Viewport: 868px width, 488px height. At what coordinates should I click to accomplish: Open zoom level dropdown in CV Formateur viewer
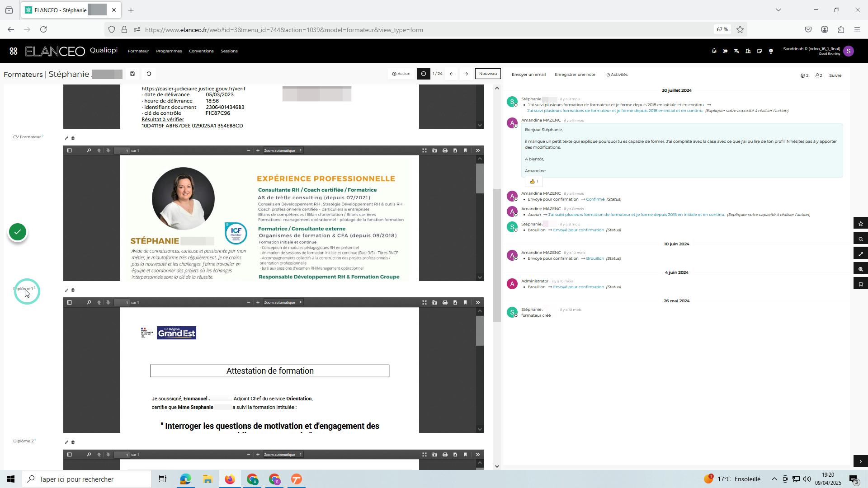pyautogui.click(x=283, y=150)
